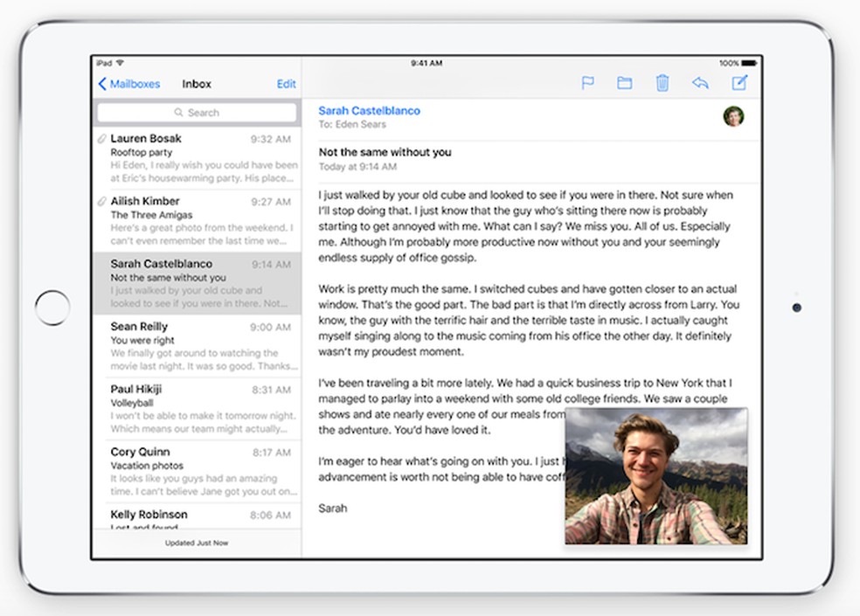Tap the Wi-Fi status icon
The image size is (860, 616).
119,62
